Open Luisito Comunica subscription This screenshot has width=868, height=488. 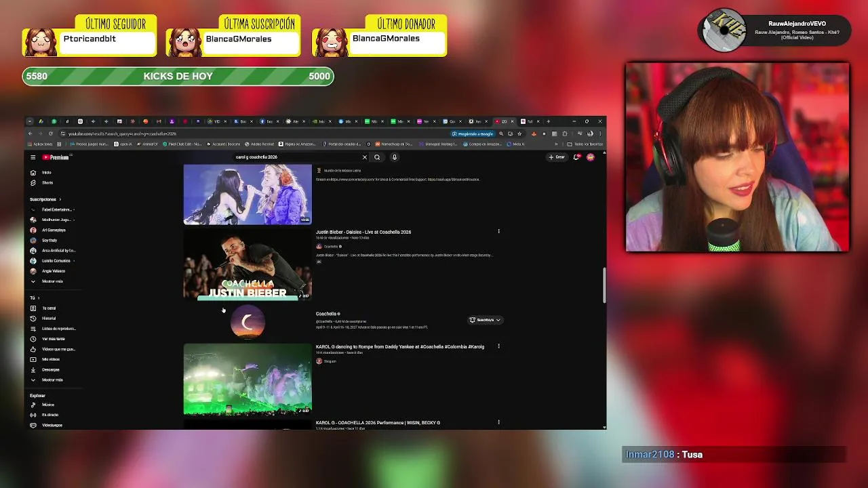click(53, 260)
